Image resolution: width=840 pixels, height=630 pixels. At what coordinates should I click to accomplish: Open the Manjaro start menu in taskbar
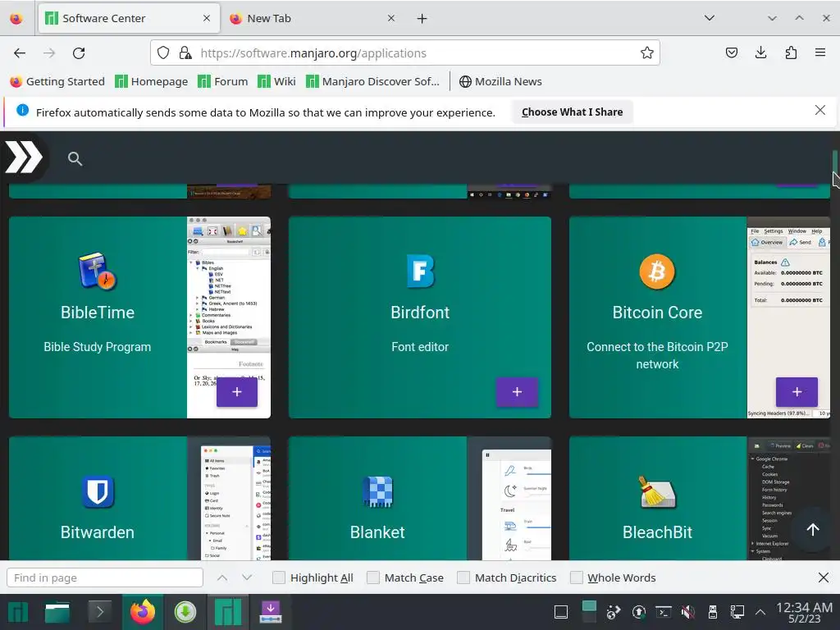pyautogui.click(x=17, y=612)
